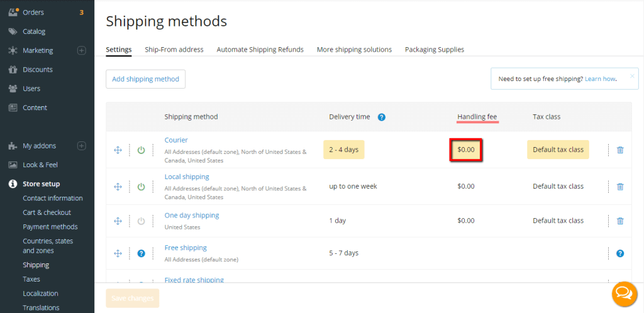This screenshot has height=313, width=644.
Task: Click Add shipping method button
Action: point(145,79)
